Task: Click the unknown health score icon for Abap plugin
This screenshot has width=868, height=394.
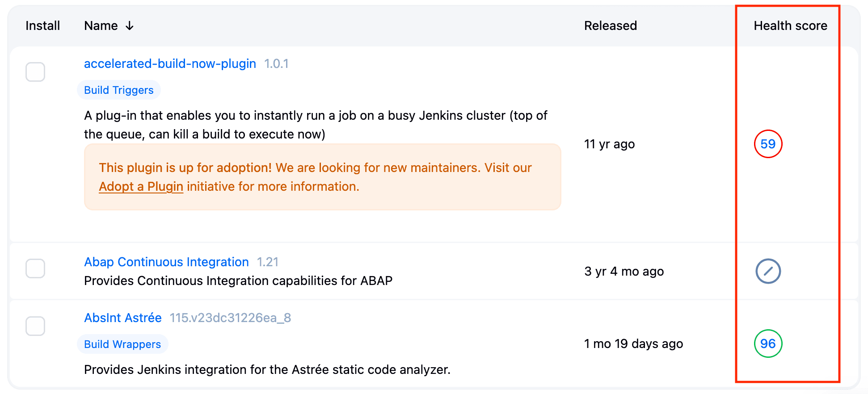Action: [768, 271]
